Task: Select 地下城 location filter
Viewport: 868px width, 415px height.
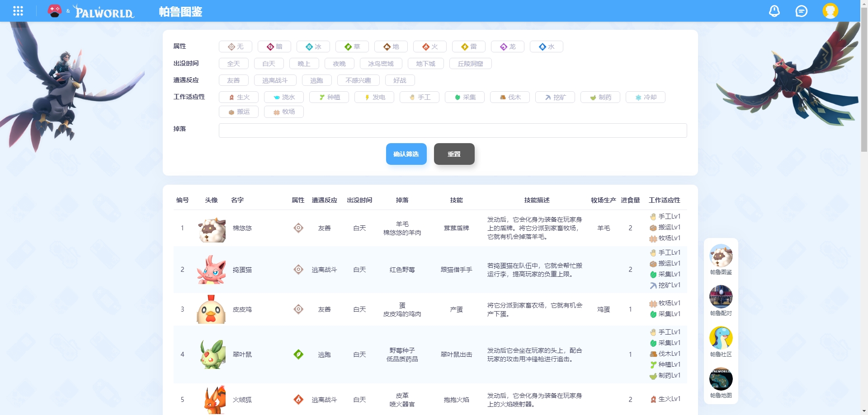Action: [426, 64]
